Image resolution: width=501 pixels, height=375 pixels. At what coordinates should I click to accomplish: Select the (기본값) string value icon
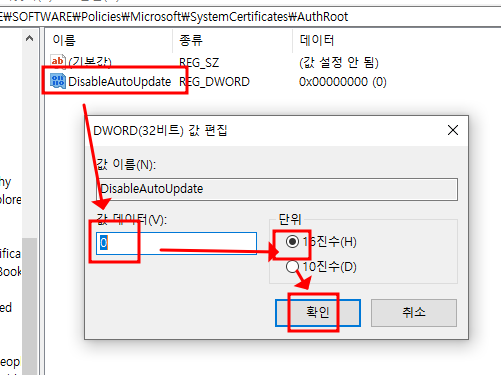[x=57, y=61]
